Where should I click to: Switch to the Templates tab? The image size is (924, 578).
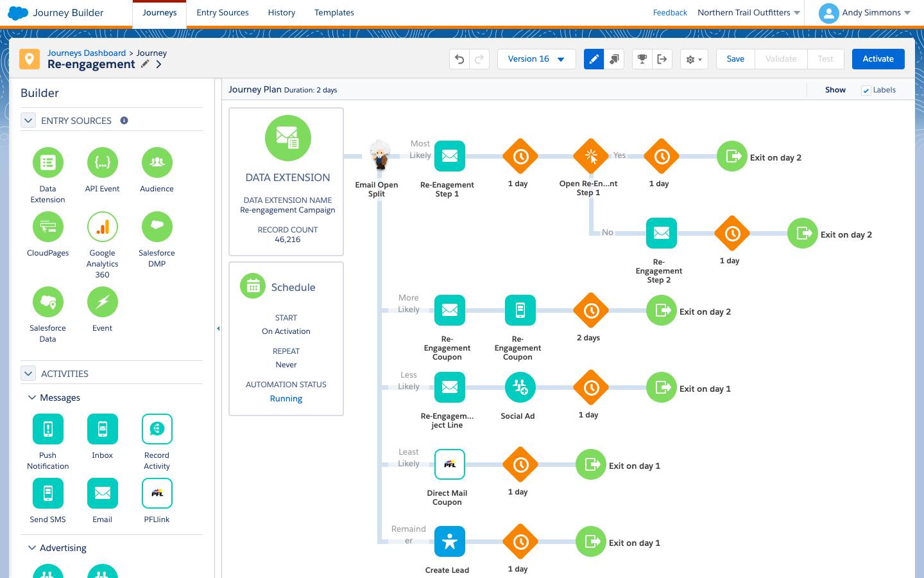(334, 13)
